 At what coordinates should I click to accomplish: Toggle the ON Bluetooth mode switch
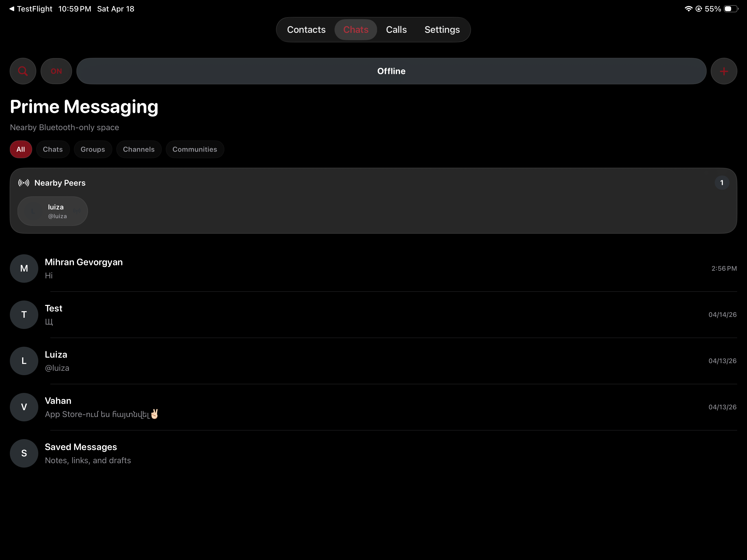click(56, 71)
